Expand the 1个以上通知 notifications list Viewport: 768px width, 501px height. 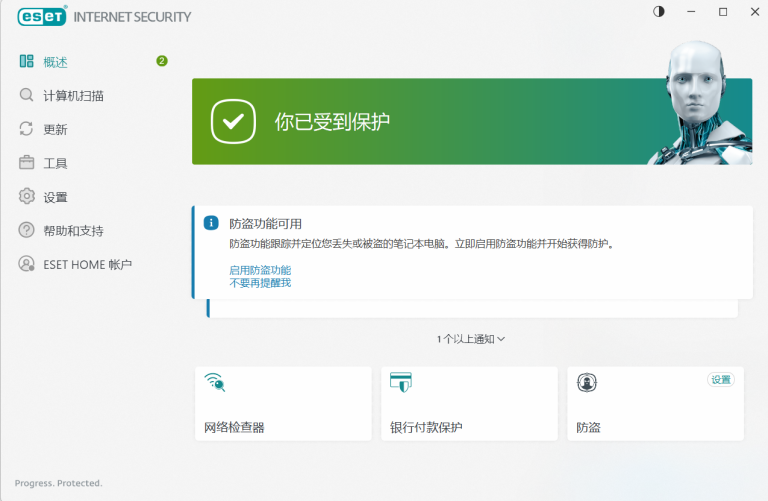[x=471, y=339]
